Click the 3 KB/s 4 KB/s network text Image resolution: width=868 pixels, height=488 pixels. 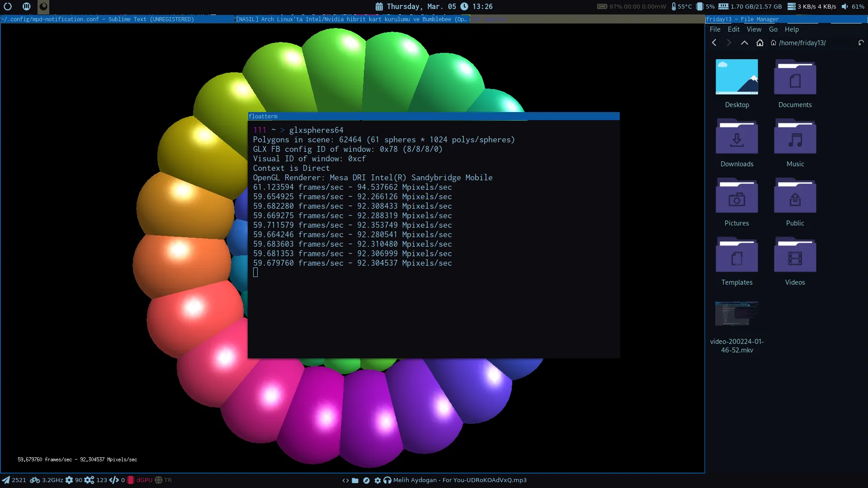[816, 6]
